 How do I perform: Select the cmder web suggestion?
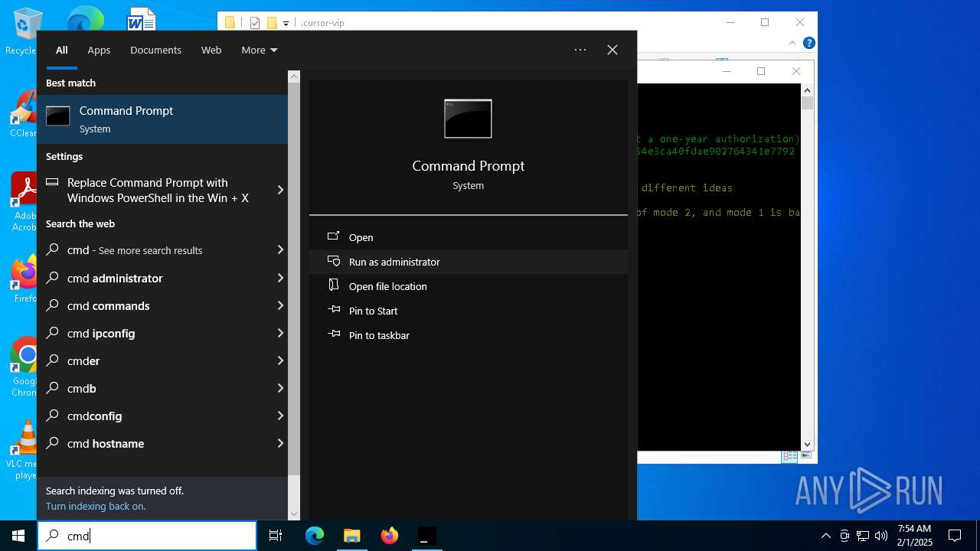(155, 360)
